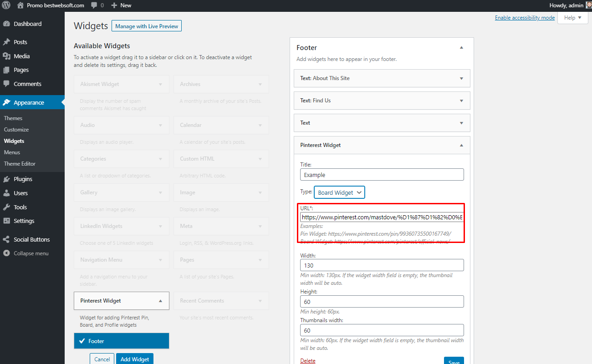The width and height of the screenshot is (592, 364).
Task: Open the Type Board Widget dropdown
Action: (339, 192)
